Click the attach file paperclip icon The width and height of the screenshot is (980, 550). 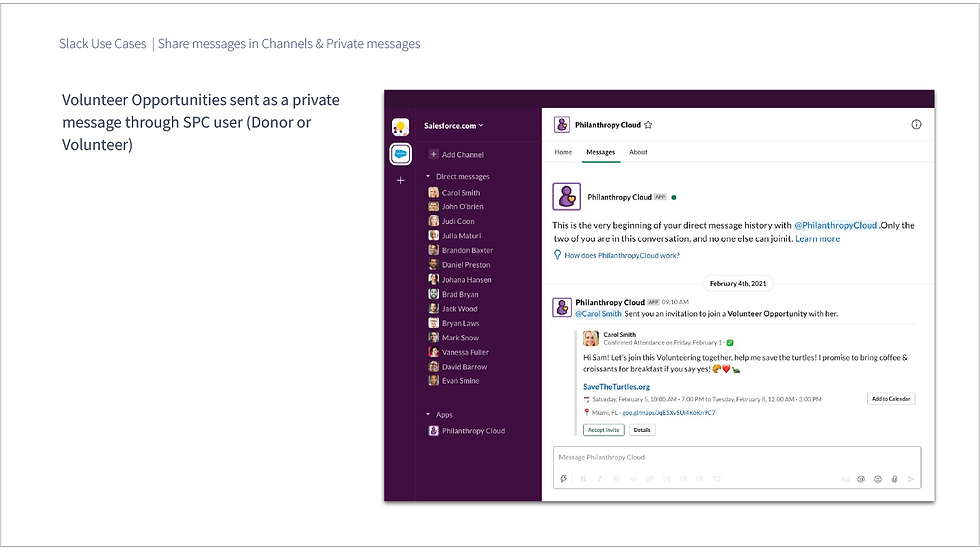(x=894, y=479)
